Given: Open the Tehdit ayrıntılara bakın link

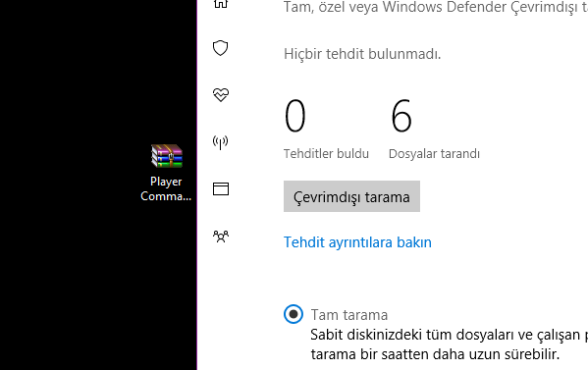Looking at the screenshot, I should point(357,242).
